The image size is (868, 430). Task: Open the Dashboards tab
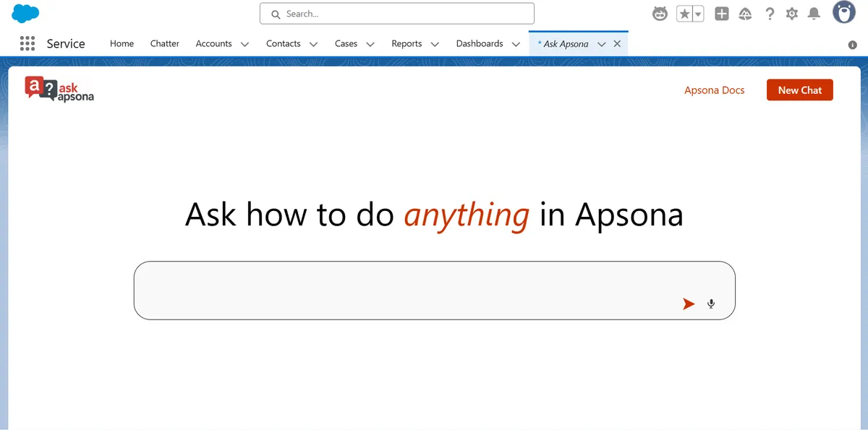point(480,43)
